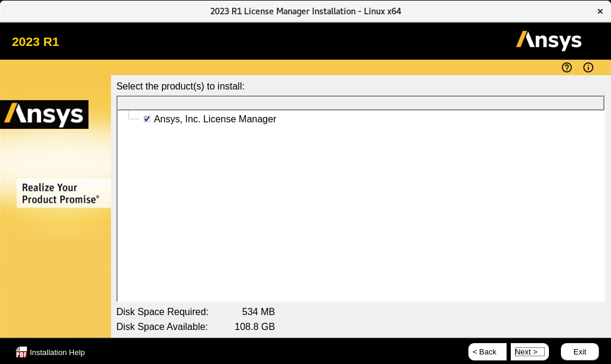This screenshot has height=364, width=611.
Task: Uncheck the Ansys, Inc. License Manager checkbox
Action: [x=147, y=119]
